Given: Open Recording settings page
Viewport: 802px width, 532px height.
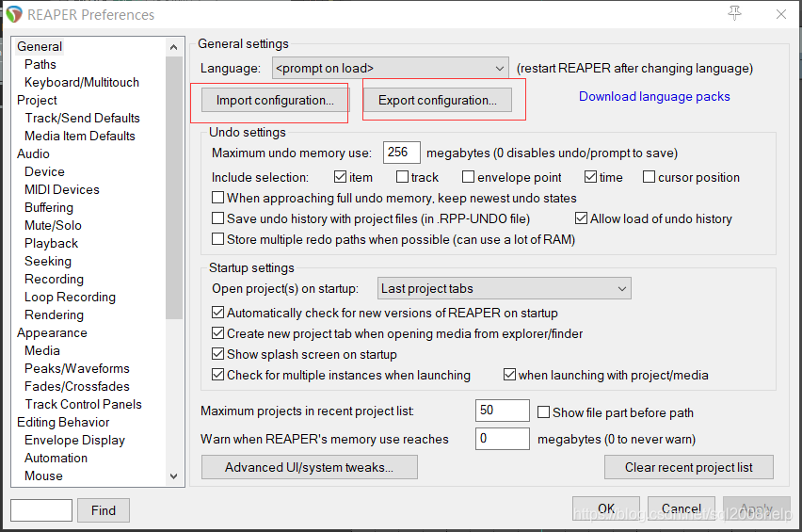Looking at the screenshot, I should pos(55,280).
